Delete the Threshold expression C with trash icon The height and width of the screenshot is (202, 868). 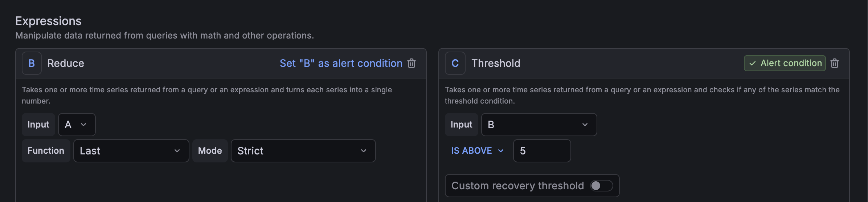835,63
